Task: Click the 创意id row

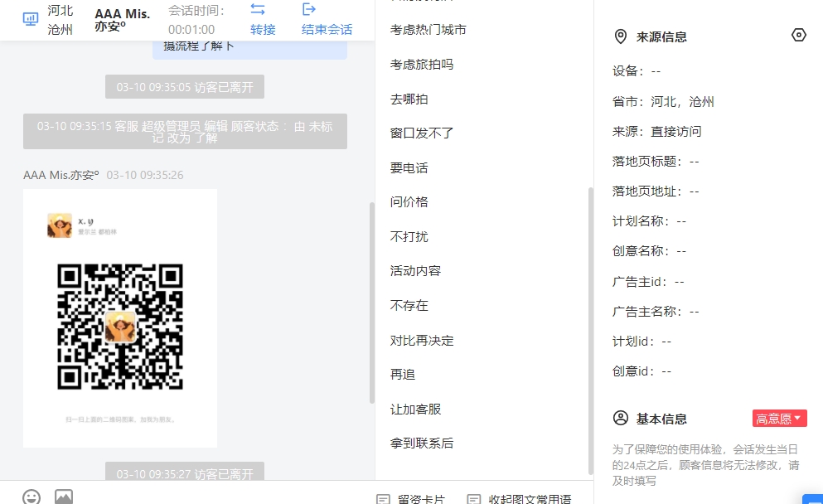Action: (x=642, y=371)
